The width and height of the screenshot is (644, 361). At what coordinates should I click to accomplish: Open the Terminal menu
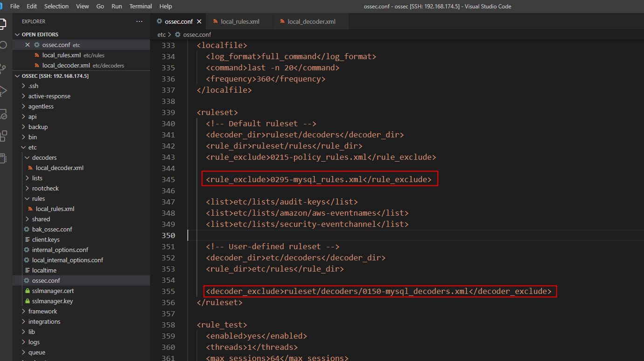coord(141,6)
